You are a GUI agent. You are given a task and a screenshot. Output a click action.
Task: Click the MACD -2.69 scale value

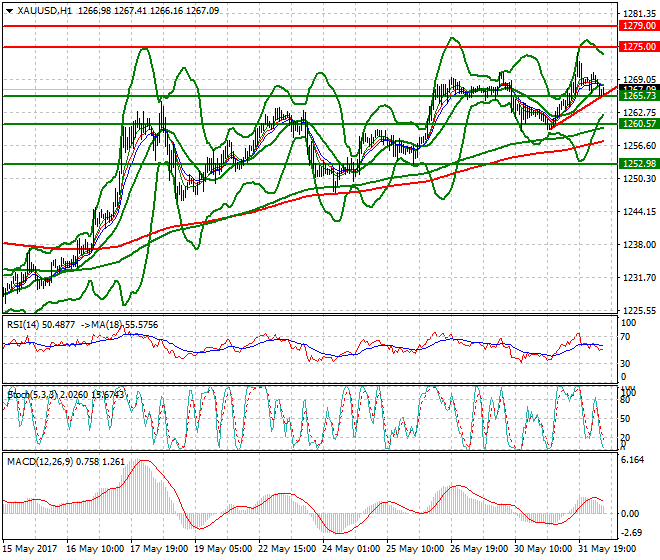632,533
